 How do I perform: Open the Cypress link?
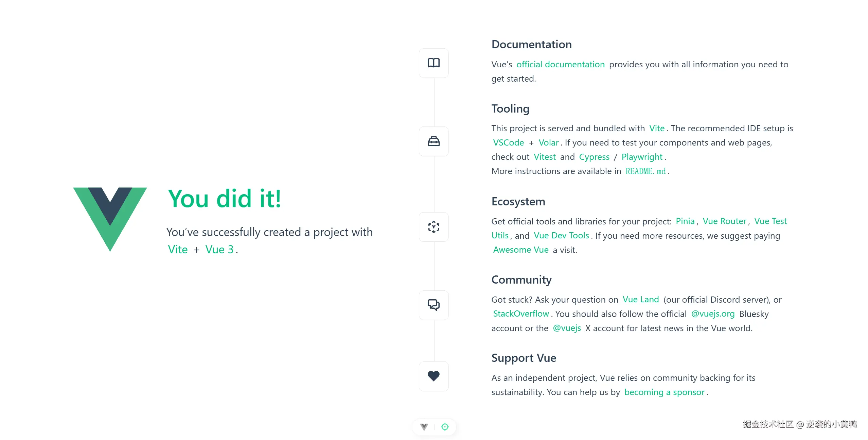tap(594, 157)
